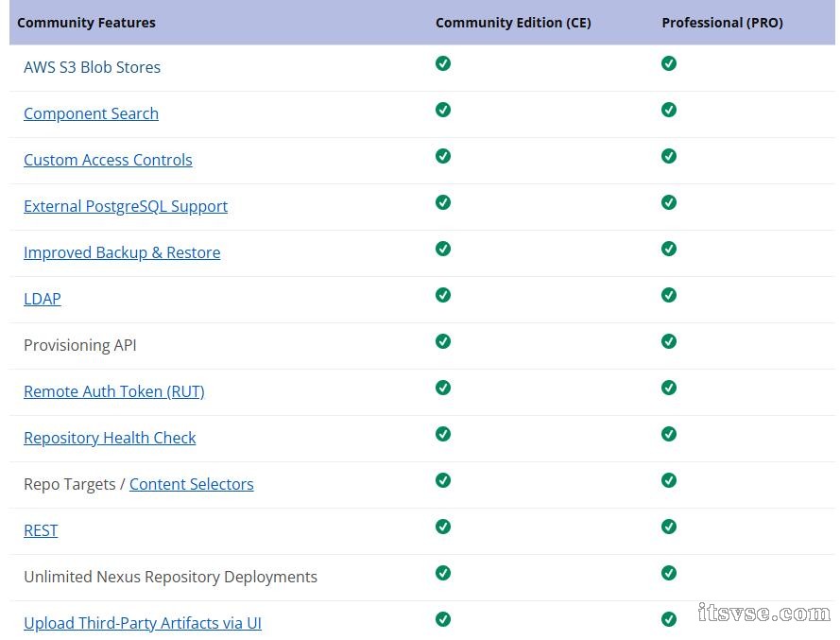Click the Professional (PRO) column header

point(723,23)
